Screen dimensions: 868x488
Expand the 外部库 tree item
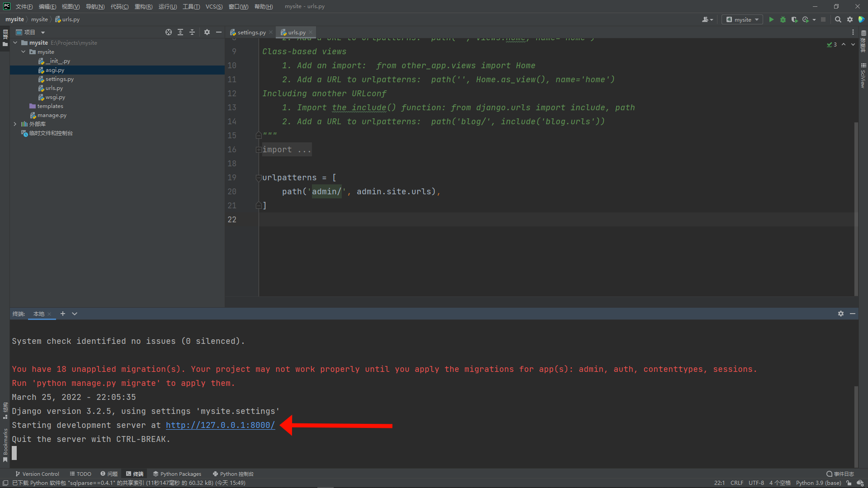15,124
